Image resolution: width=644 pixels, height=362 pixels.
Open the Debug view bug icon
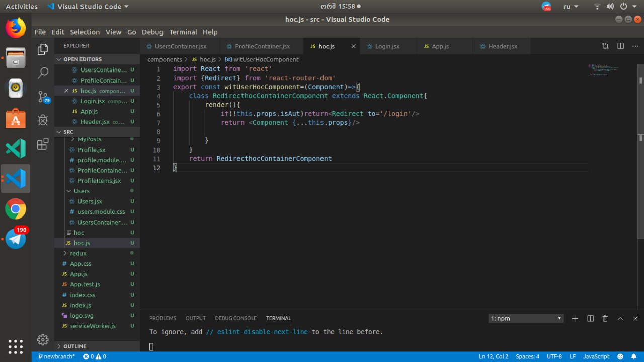(x=43, y=120)
